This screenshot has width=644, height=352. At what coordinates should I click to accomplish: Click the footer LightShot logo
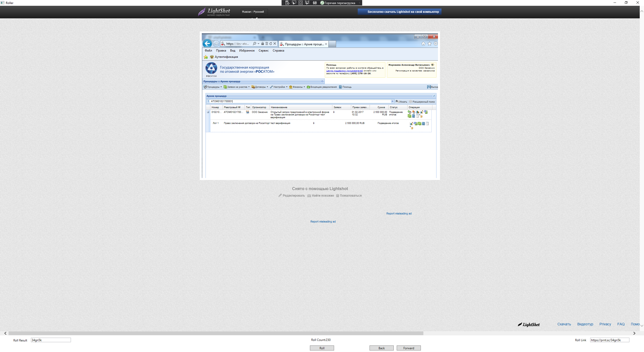(x=529, y=324)
